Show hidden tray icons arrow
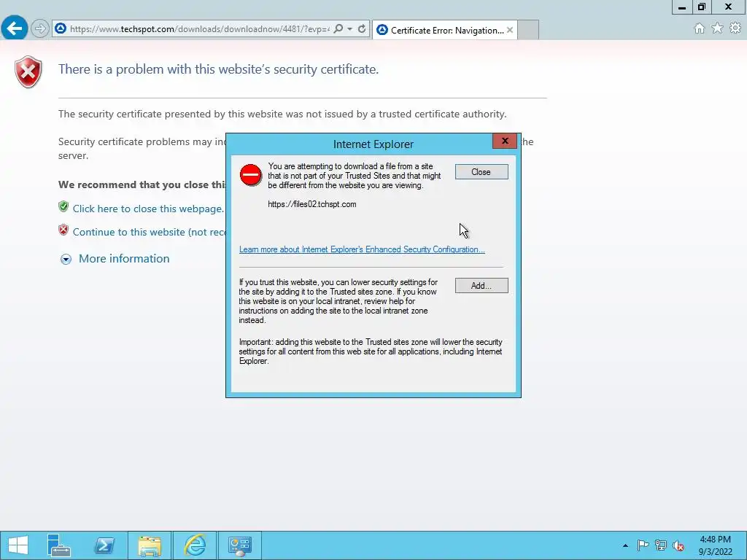 [625, 545]
